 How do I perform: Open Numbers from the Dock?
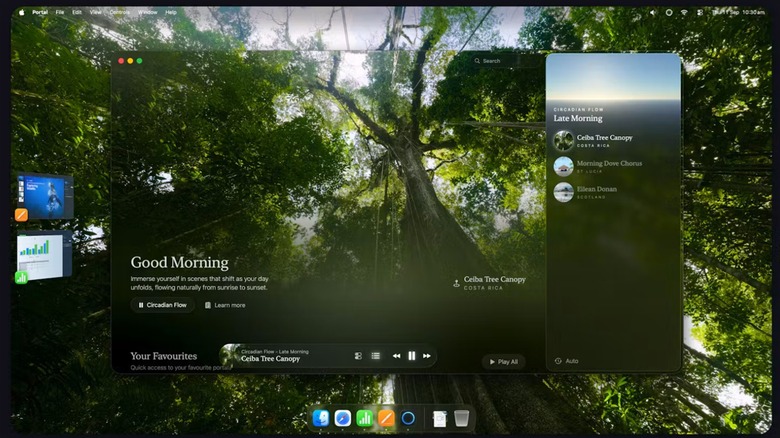[365, 418]
